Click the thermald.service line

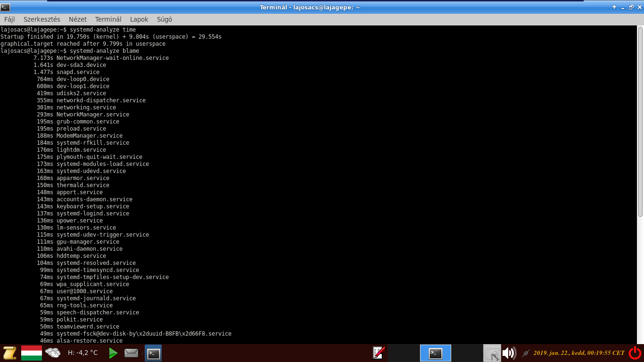coord(73,185)
